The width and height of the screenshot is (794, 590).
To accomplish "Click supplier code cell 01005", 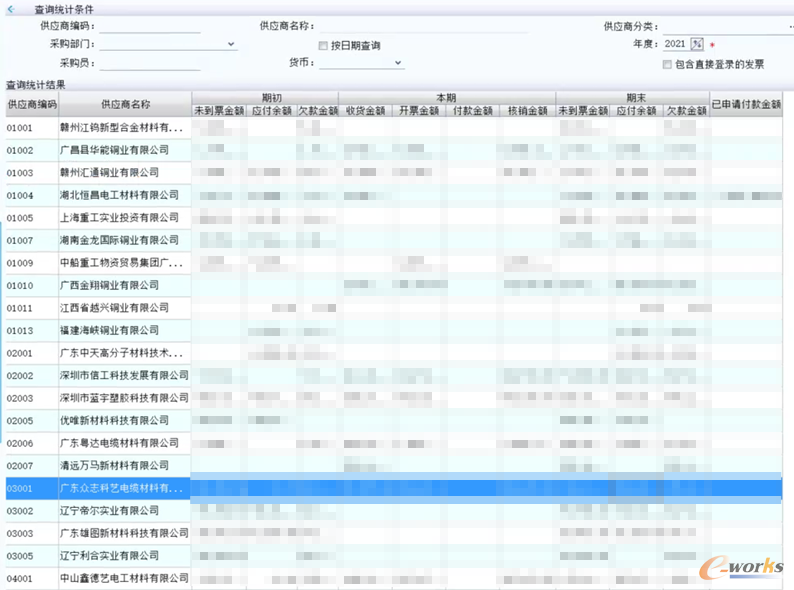I will (32, 218).
